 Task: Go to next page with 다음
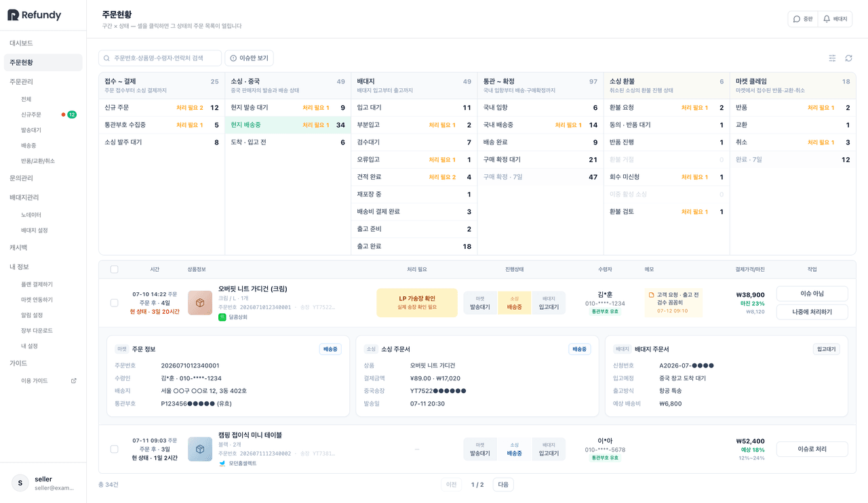tap(503, 485)
